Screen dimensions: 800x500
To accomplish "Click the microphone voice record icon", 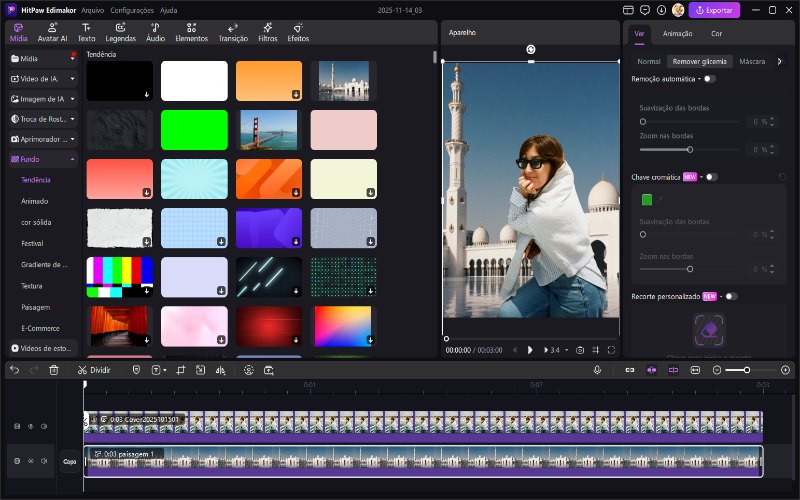I will click(597, 370).
